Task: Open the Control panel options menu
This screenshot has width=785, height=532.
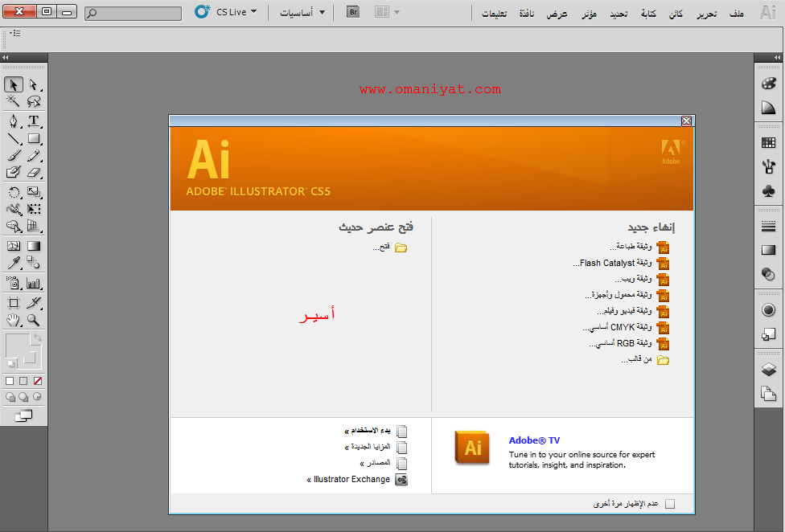Action: point(15,33)
